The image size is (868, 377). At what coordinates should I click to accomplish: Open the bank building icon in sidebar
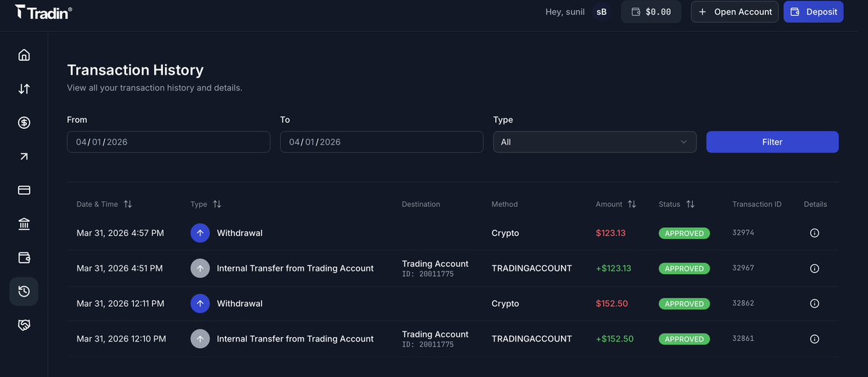24,224
